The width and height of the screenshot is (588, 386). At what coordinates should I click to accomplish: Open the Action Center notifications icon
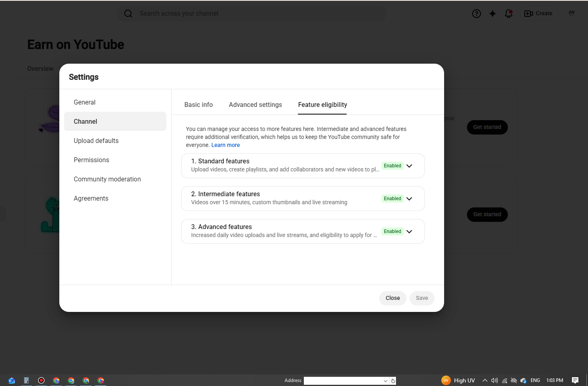pos(575,380)
